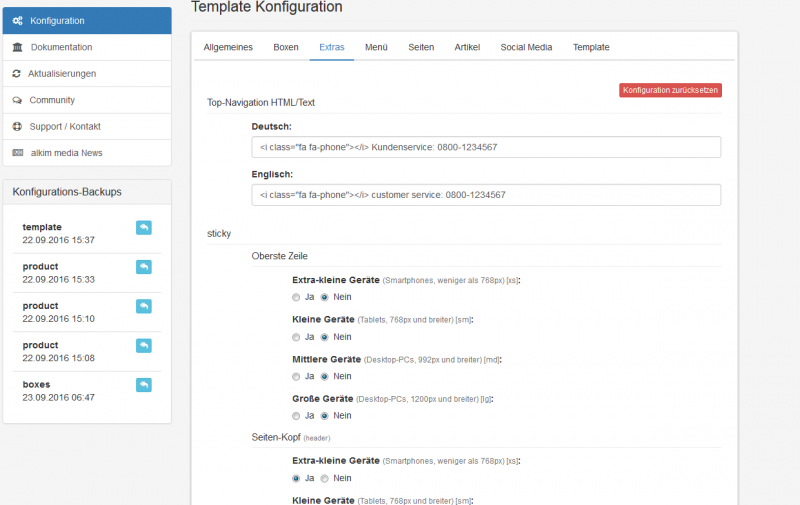Viewport: 800px width, 505px height.
Task: Switch to the Boxen tab
Action: coord(286,47)
